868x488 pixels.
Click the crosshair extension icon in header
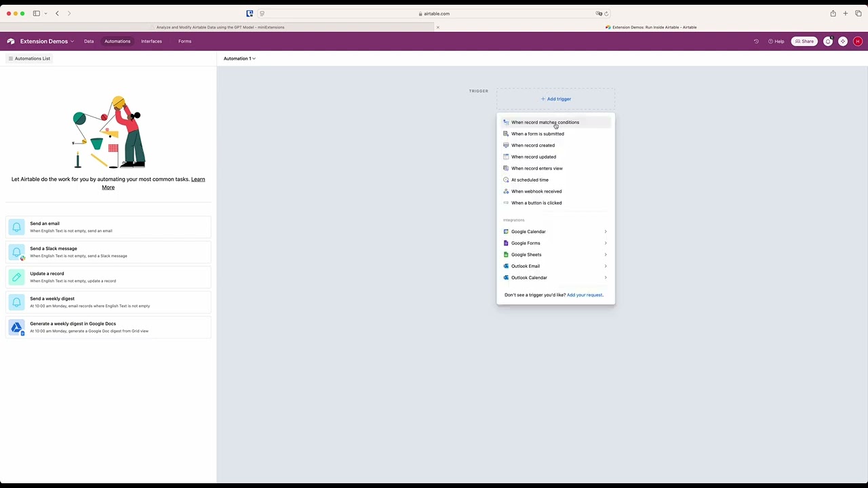(x=843, y=41)
